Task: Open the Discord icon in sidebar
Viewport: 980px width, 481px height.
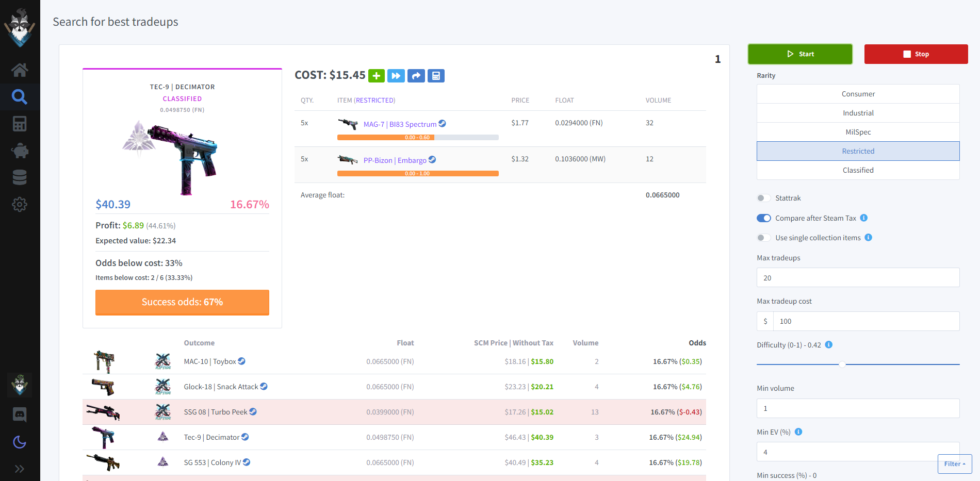Action: (20, 414)
